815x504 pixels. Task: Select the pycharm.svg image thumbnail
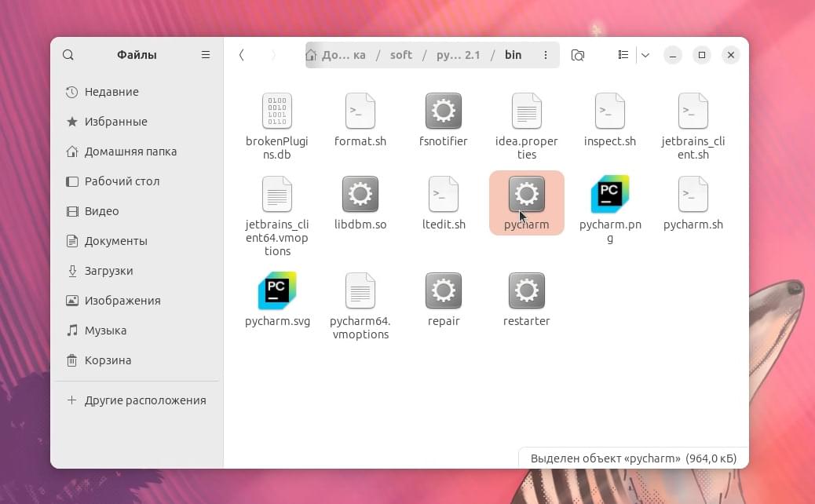coord(277,290)
